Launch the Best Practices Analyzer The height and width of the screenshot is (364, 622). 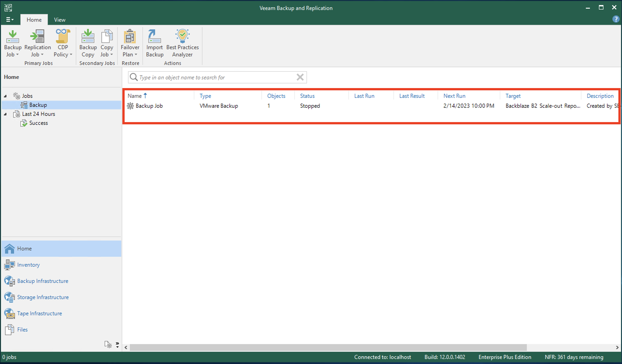182,43
